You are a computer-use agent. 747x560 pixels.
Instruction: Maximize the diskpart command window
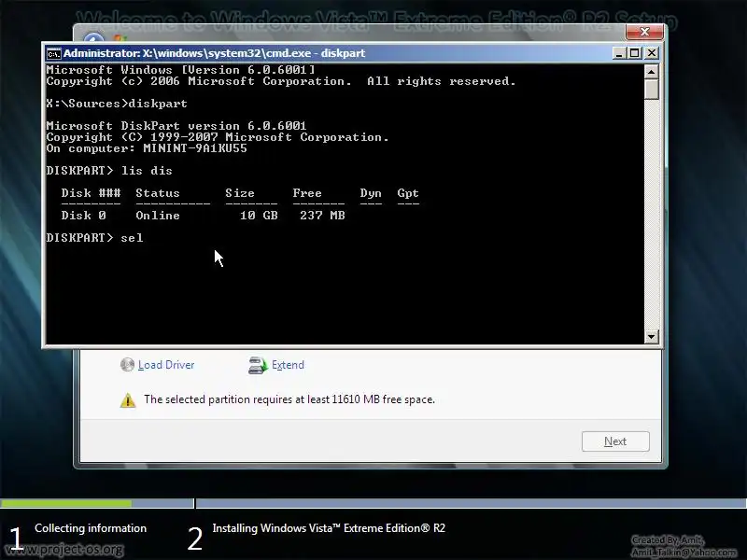[x=635, y=53]
